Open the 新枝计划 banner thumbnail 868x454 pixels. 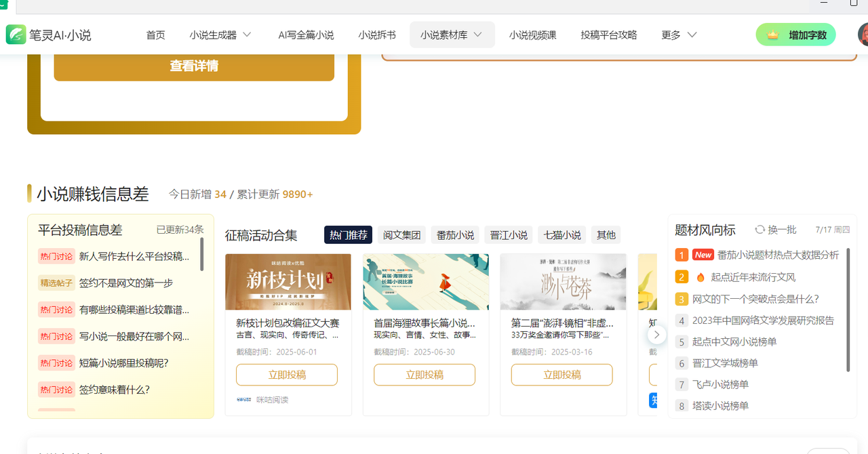[288, 282]
